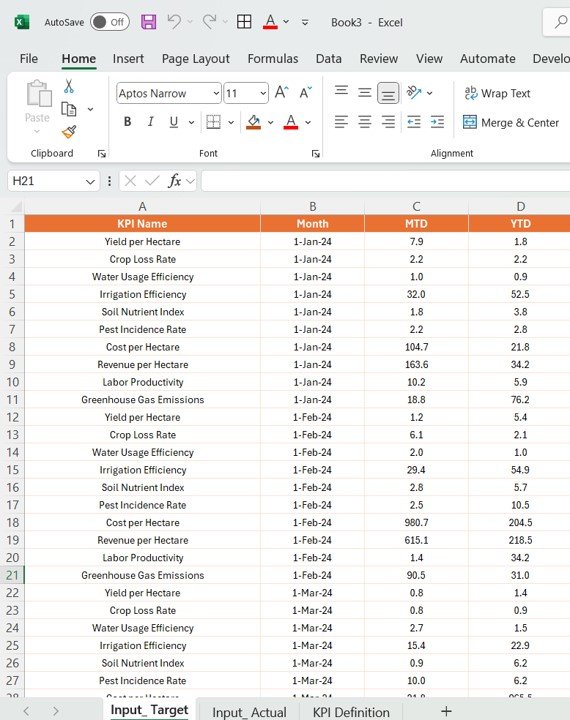570x720 pixels.
Task: Click the Excel app icon
Action: point(21,22)
